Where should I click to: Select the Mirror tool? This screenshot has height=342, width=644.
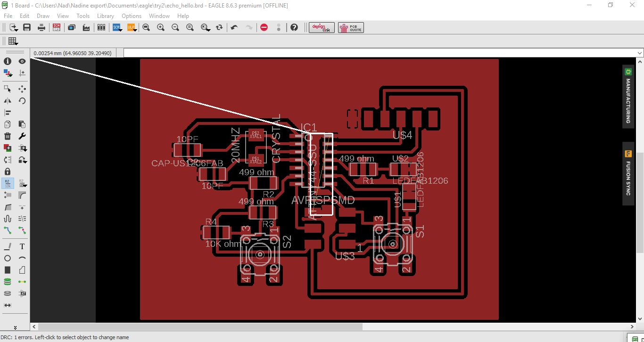pyautogui.click(x=8, y=101)
